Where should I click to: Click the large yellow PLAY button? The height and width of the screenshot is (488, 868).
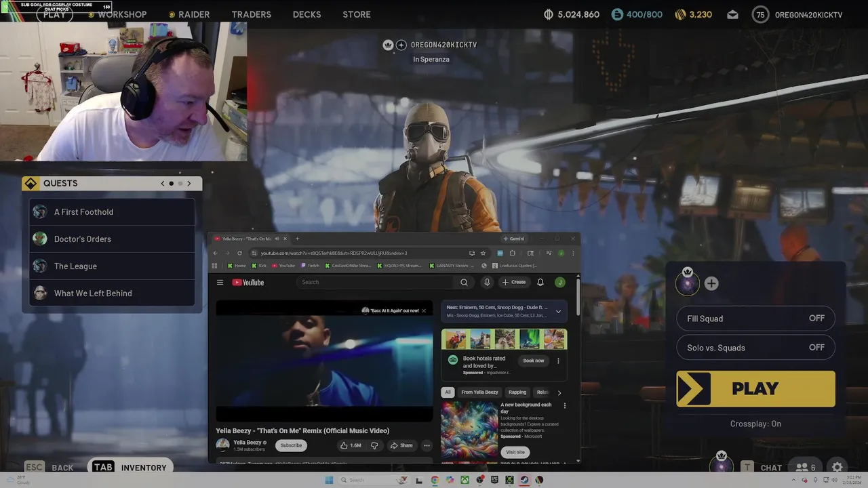[x=755, y=389]
